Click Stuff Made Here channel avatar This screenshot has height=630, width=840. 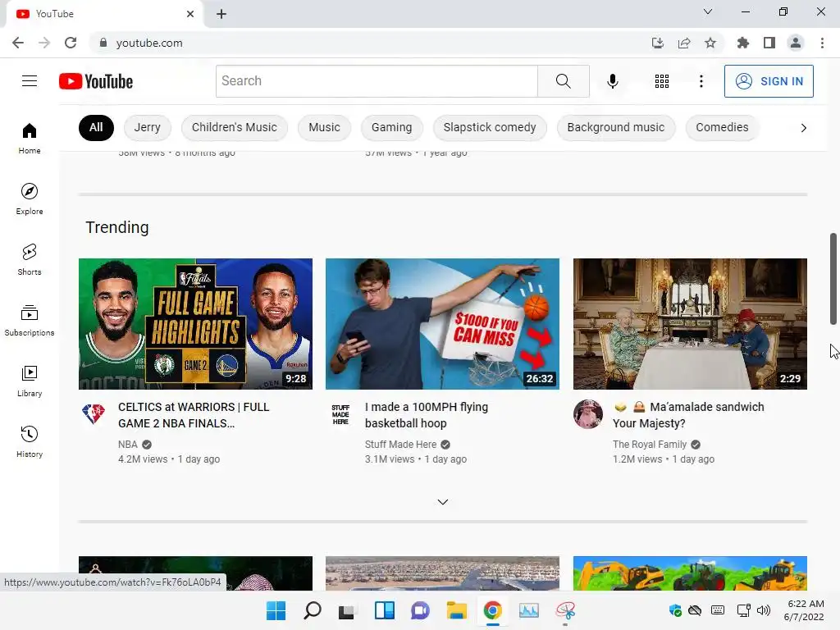pos(340,414)
